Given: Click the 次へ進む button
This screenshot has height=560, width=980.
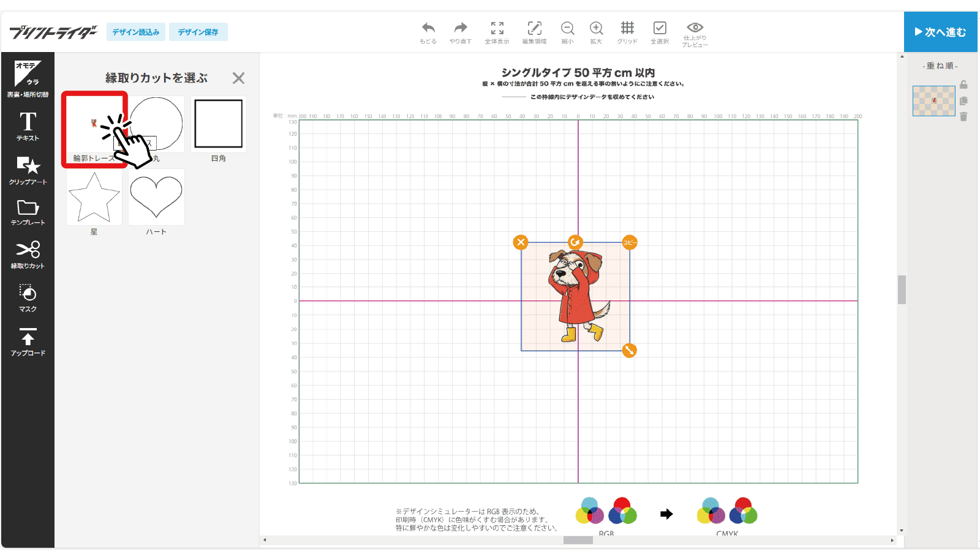Looking at the screenshot, I should (940, 32).
